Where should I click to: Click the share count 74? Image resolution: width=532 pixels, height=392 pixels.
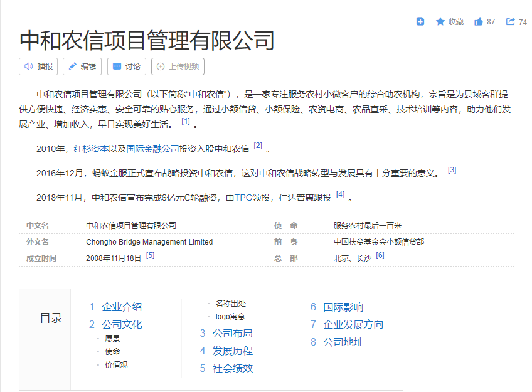click(x=523, y=23)
